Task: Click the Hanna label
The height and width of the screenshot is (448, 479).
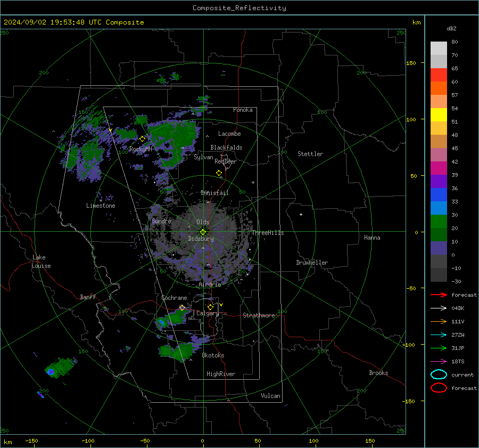Action: tap(372, 238)
